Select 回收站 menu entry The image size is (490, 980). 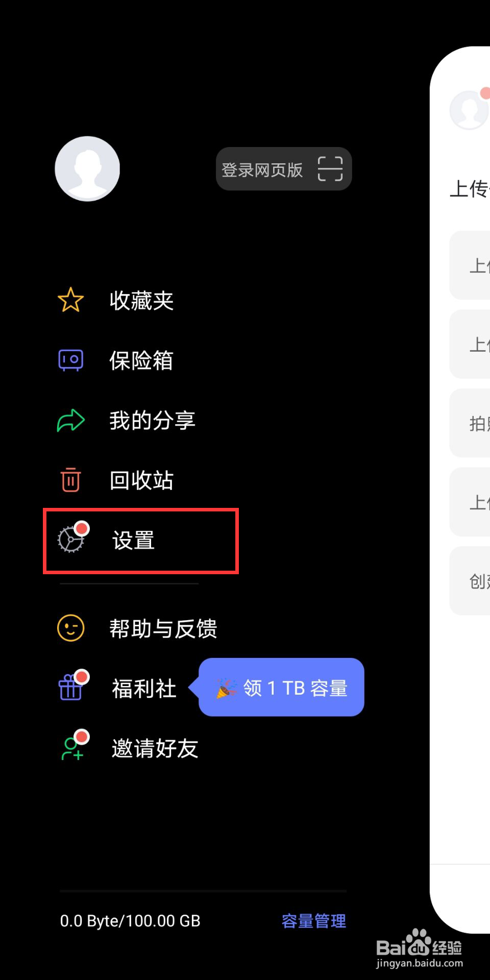coord(141,480)
